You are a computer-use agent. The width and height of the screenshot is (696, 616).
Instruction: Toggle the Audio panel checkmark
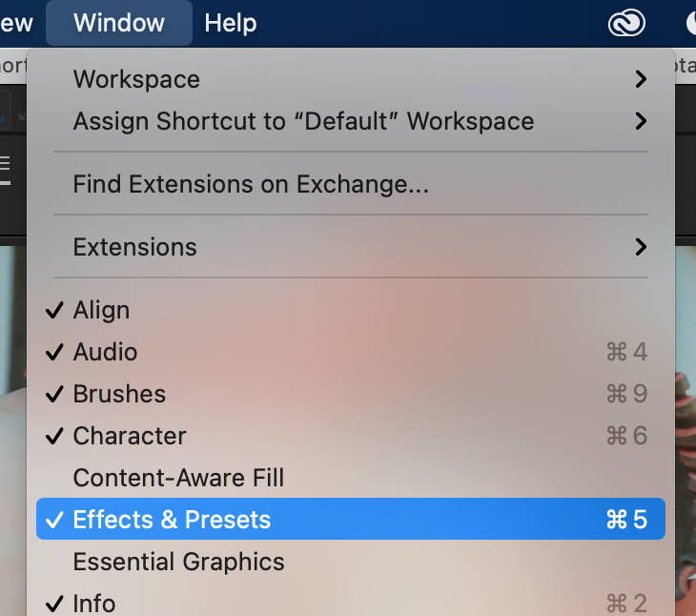point(350,352)
